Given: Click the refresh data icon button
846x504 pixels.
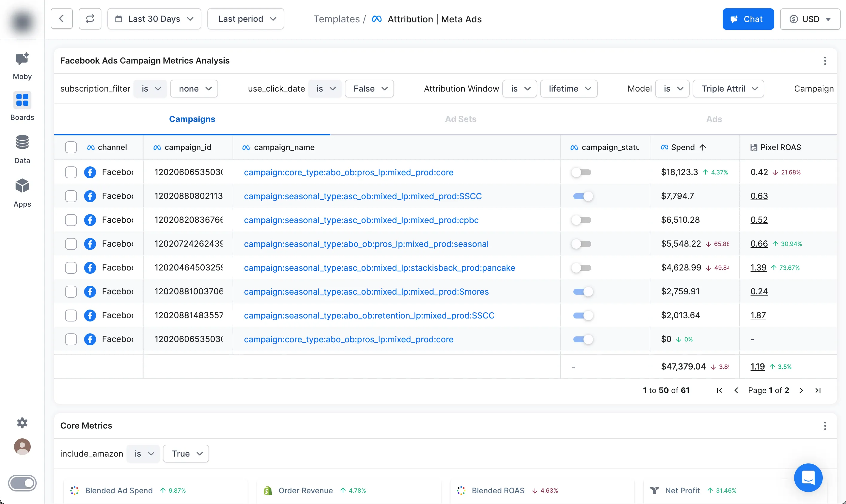Looking at the screenshot, I should pyautogui.click(x=90, y=19).
